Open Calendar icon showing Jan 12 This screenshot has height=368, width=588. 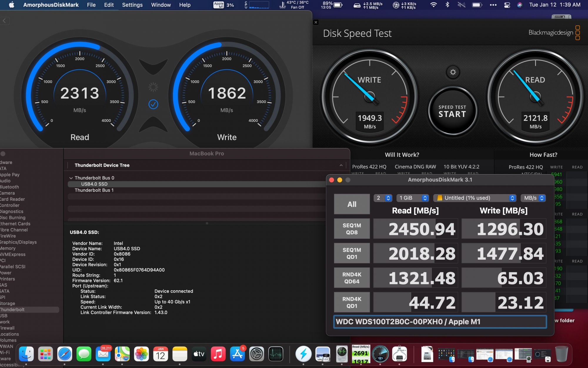tap(161, 354)
